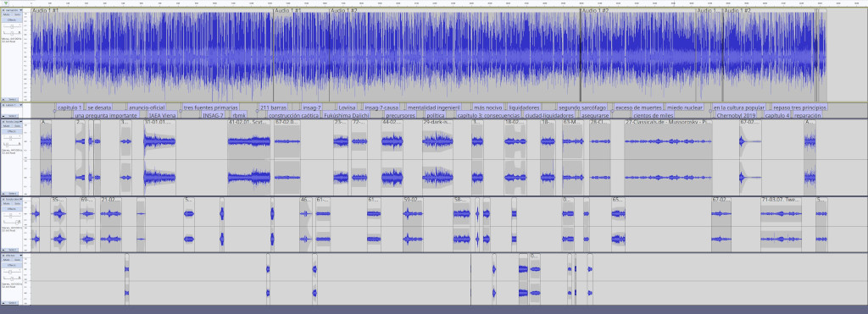Mute the track containing the 71-03.07 clip

click(x=7, y=203)
